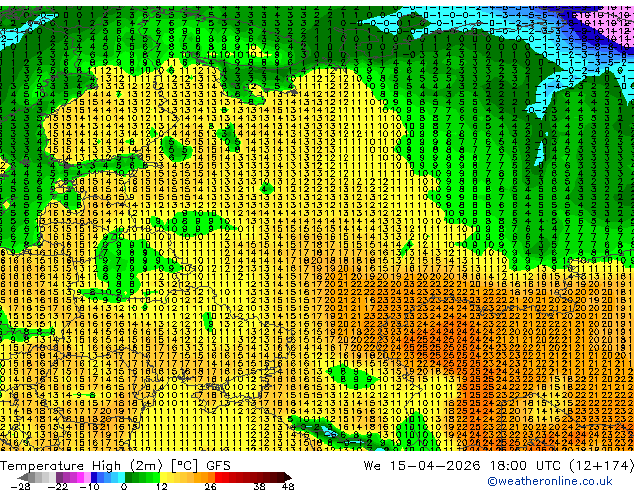Viewport: 634px width, 490px height.
Task: Click the 48 legend scale label
Action: 288,486
